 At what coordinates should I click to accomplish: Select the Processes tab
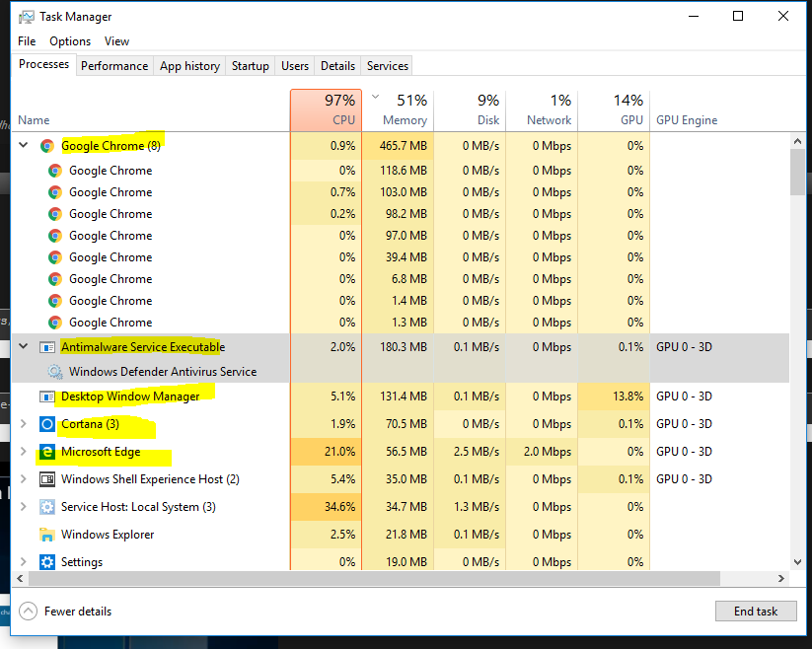(44, 64)
